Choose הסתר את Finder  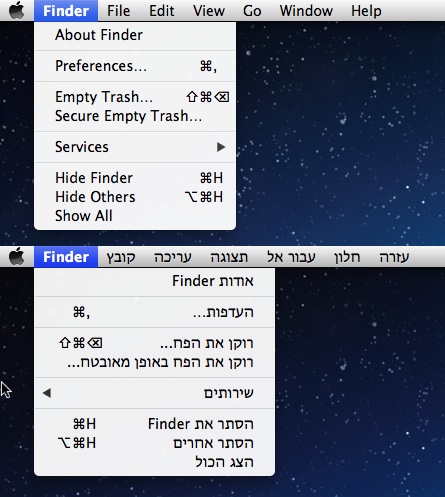pyautogui.click(x=155, y=424)
